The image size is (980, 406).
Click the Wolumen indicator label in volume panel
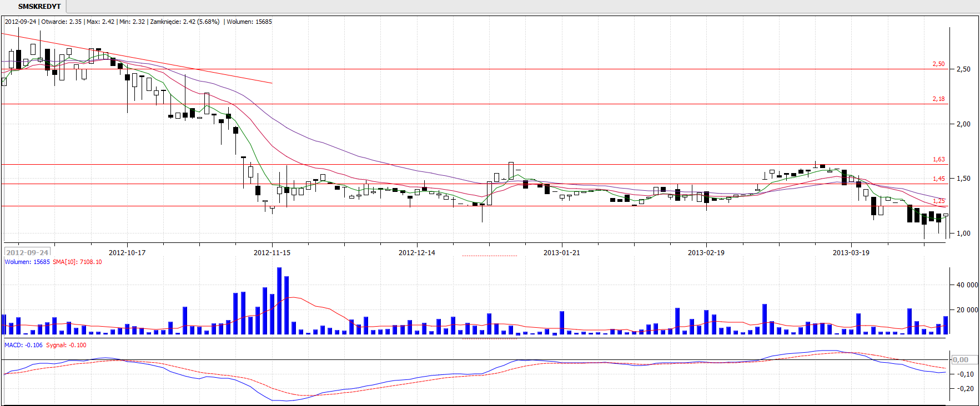tap(27, 262)
